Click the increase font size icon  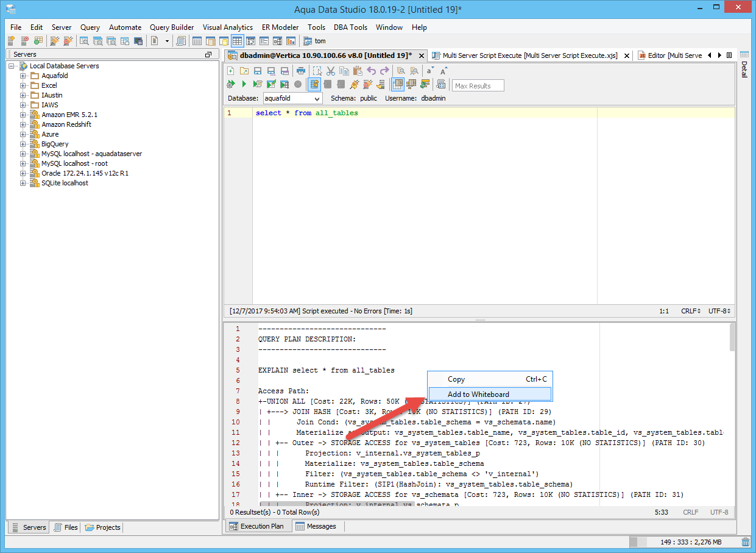pyautogui.click(x=444, y=71)
